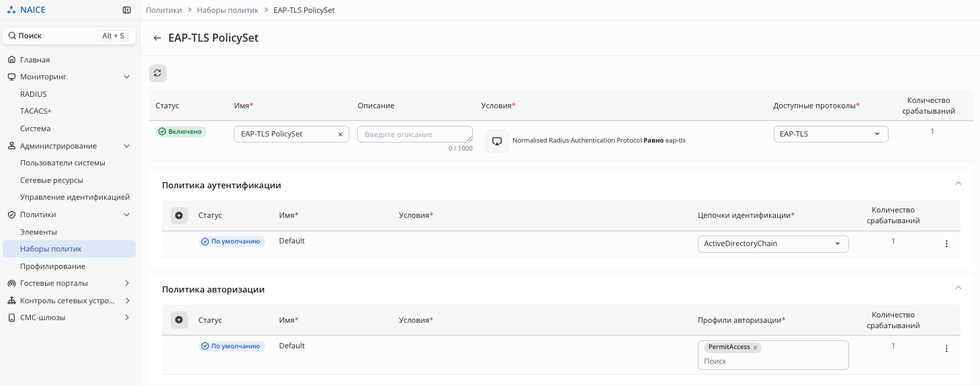Collapse the Политика авторизации section
Screen dimensions: 980x386
[959, 287]
